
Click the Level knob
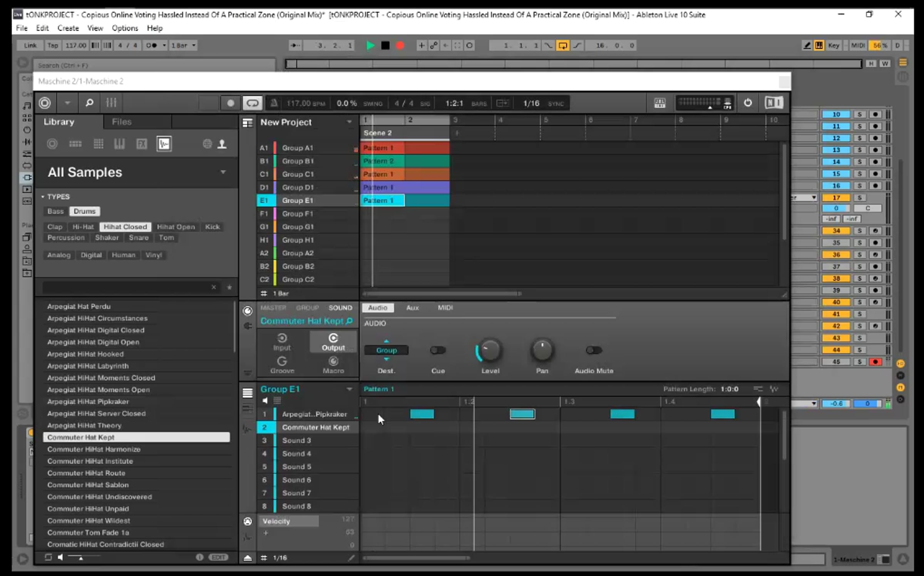tap(490, 350)
